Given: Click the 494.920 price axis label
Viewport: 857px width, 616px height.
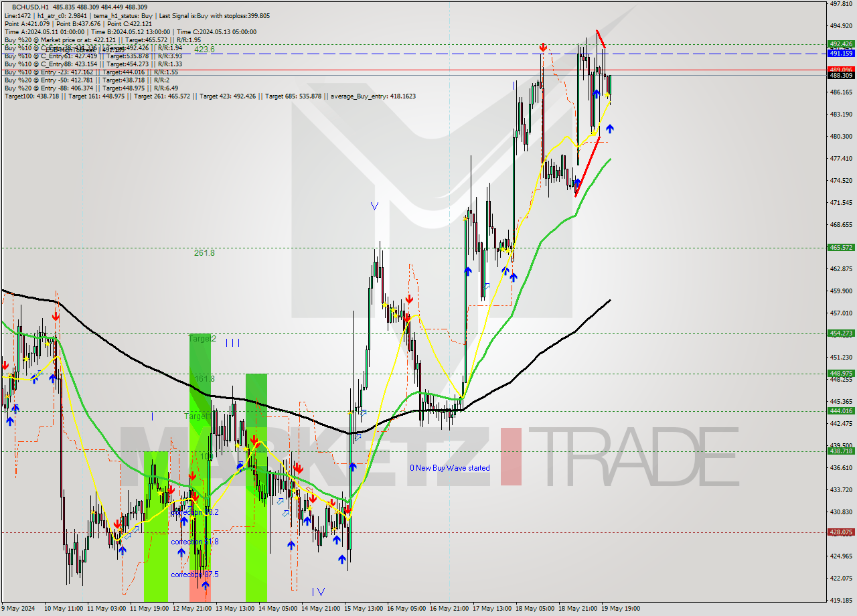Looking at the screenshot, I should (840, 25).
